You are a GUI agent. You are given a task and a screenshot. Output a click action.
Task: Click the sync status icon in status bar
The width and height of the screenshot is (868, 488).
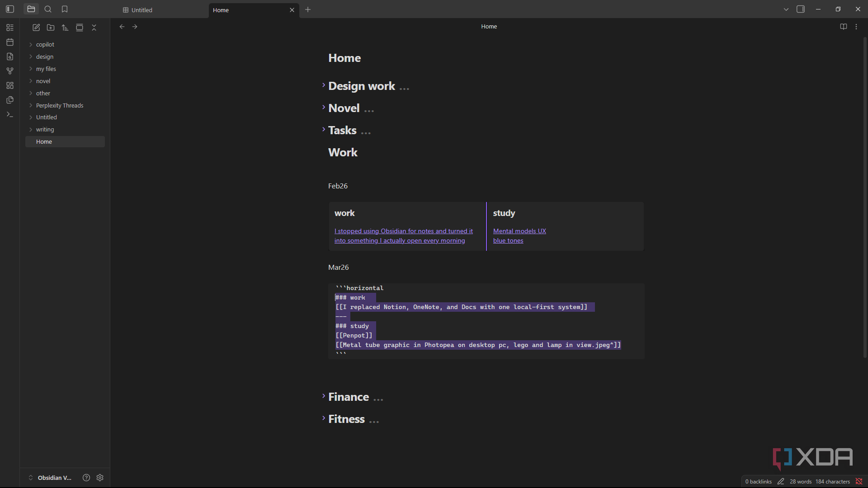click(859, 482)
